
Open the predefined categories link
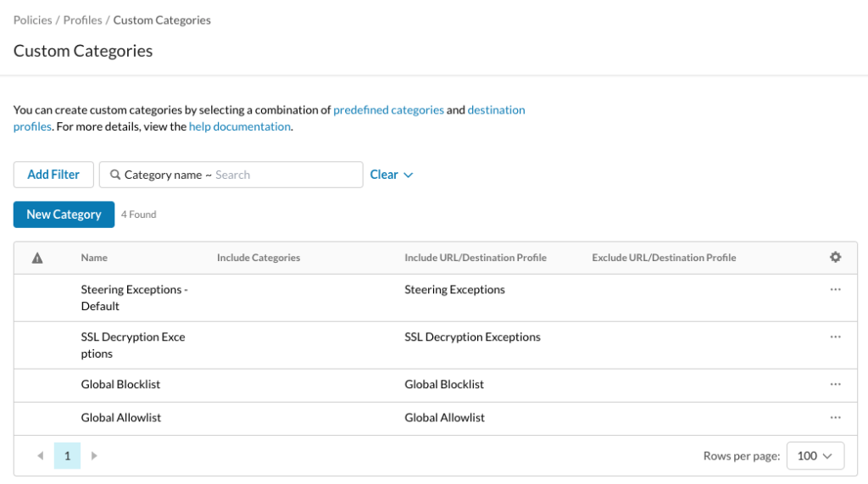[x=388, y=109]
